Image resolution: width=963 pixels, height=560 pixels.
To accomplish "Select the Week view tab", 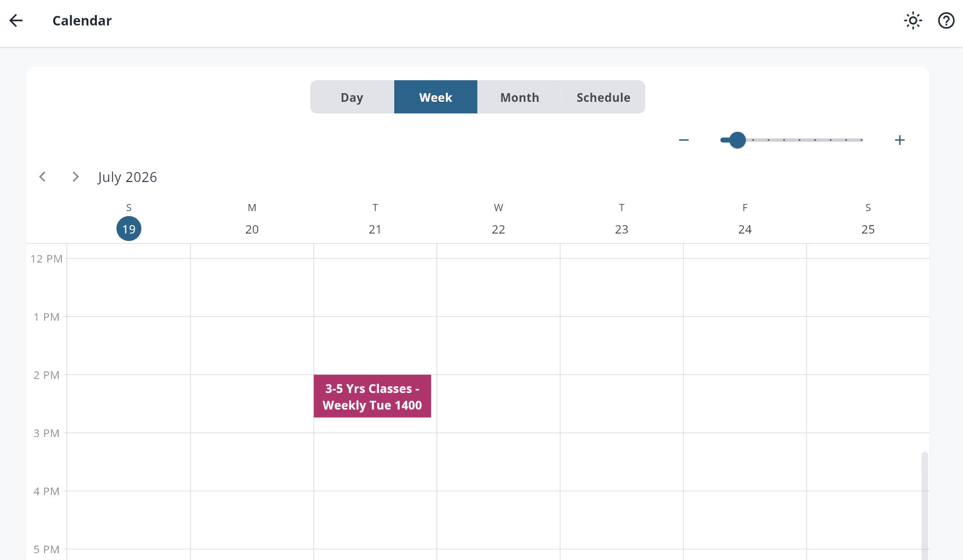I will 436,97.
